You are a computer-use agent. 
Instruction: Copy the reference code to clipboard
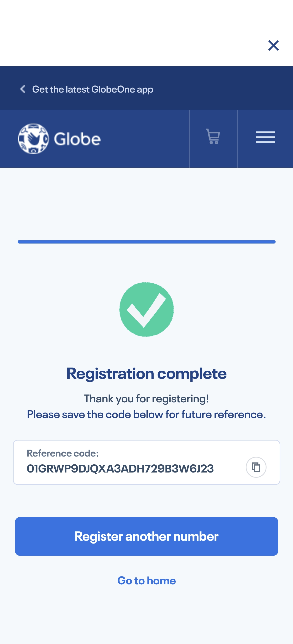[256, 467]
